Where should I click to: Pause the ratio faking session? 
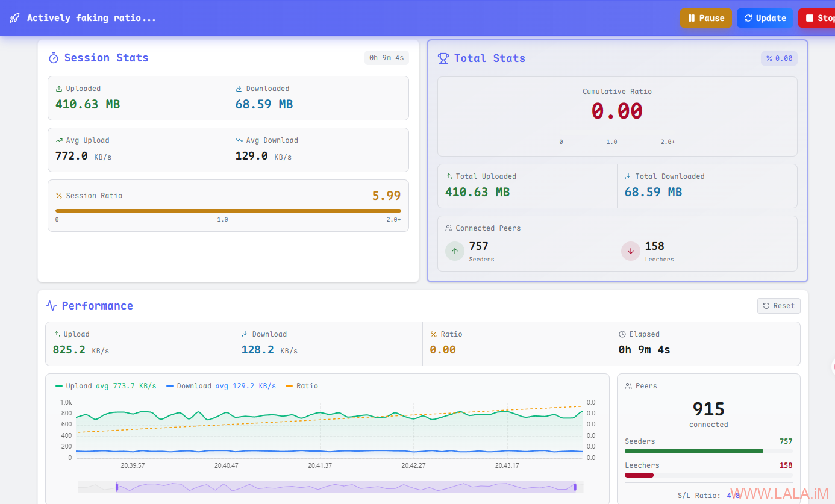pos(706,18)
